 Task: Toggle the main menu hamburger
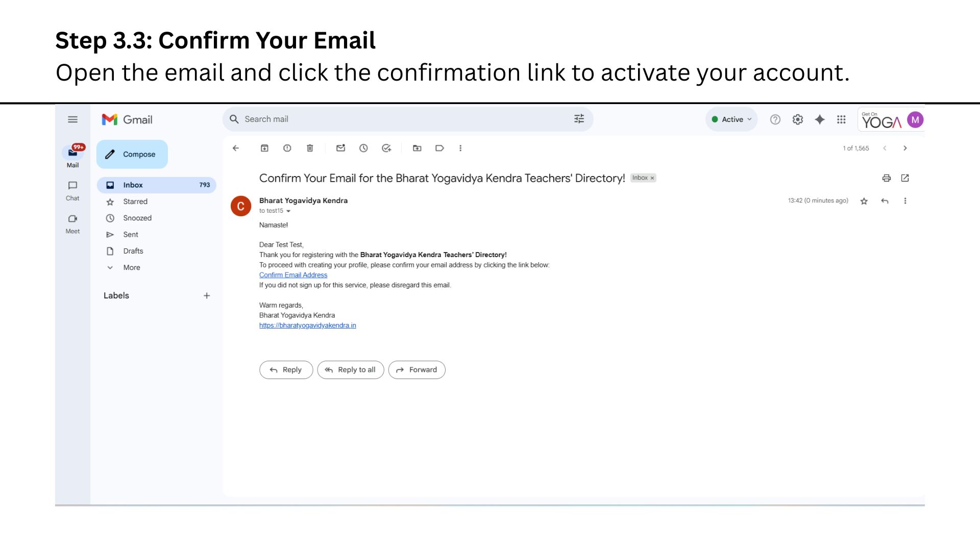(73, 119)
